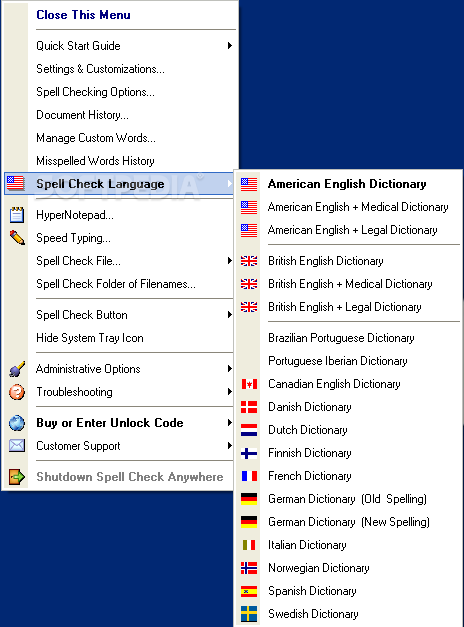The height and width of the screenshot is (627, 464).
Task: Click the Administrative Options tools icon
Action: click(x=17, y=369)
